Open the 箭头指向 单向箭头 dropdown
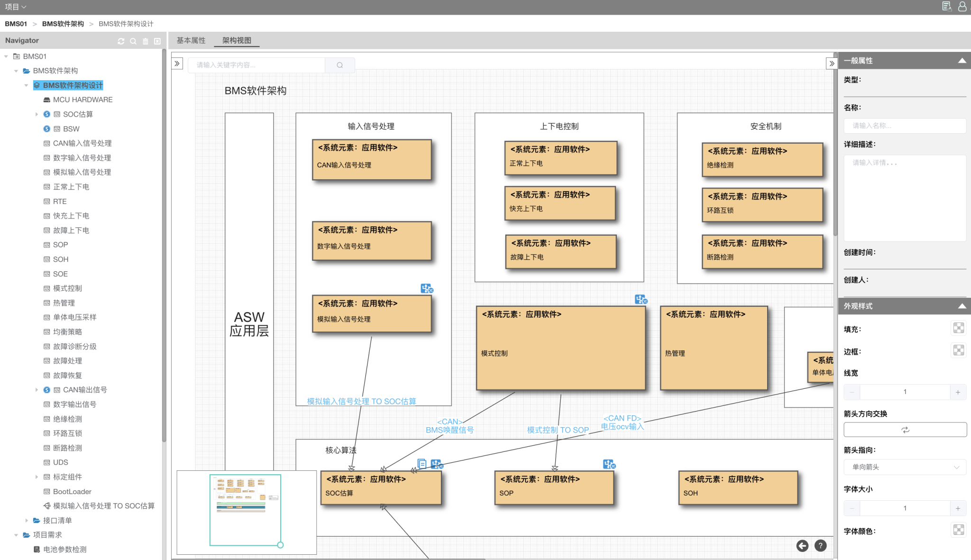 click(905, 467)
